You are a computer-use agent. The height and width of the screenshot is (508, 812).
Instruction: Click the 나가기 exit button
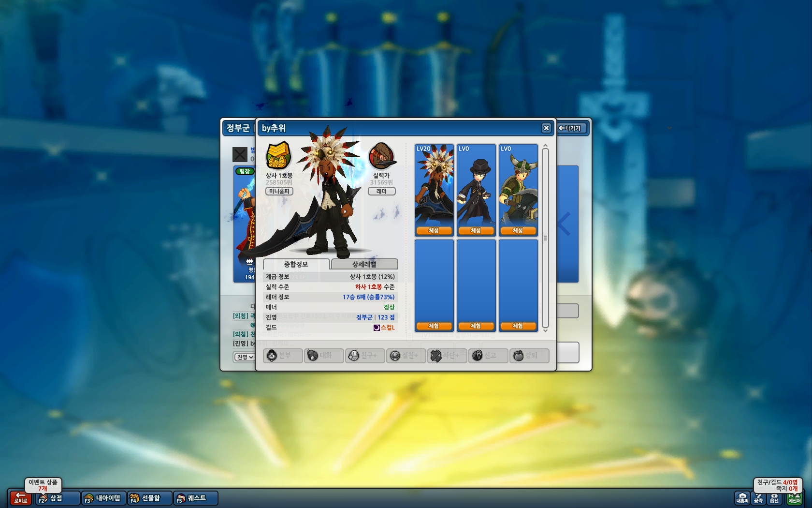click(x=572, y=128)
